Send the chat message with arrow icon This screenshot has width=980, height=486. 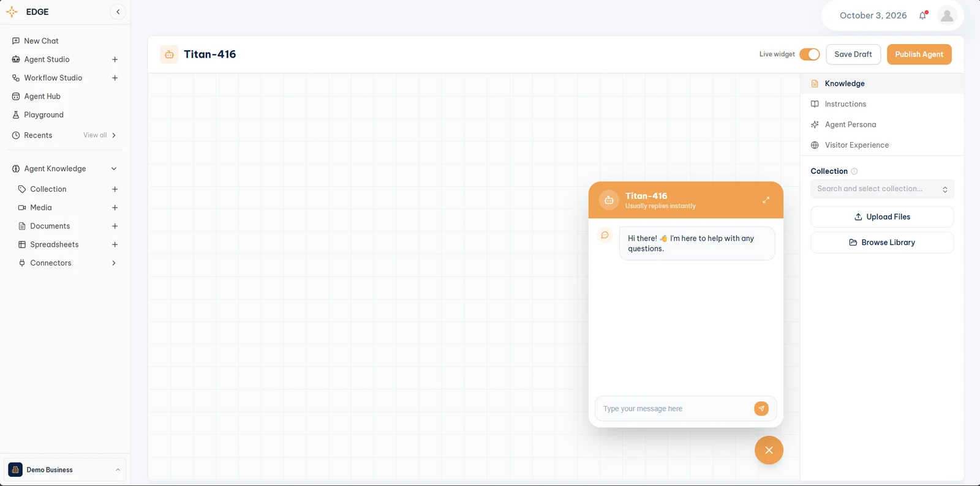(x=761, y=408)
